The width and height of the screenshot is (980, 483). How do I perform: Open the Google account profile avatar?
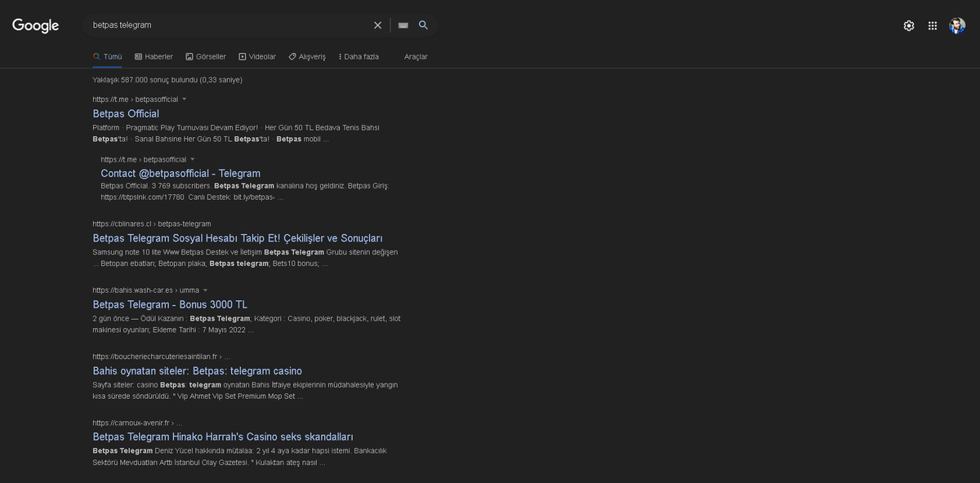pos(957,25)
